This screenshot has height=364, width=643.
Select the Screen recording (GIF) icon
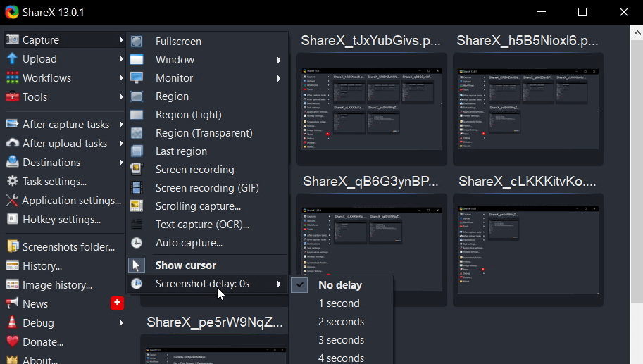(x=137, y=188)
